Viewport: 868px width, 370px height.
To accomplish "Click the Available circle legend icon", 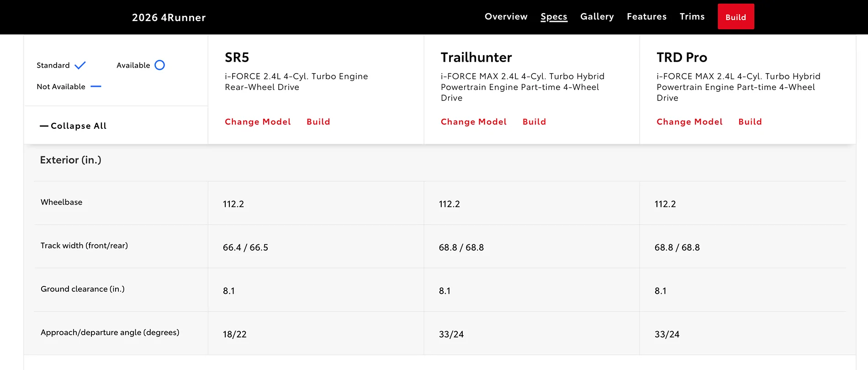I will (x=159, y=65).
